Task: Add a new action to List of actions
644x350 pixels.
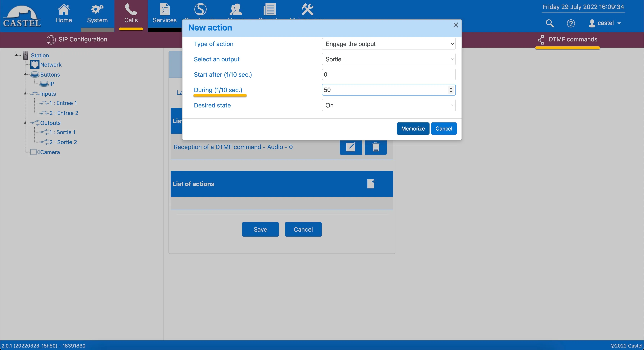Action: 371,184
